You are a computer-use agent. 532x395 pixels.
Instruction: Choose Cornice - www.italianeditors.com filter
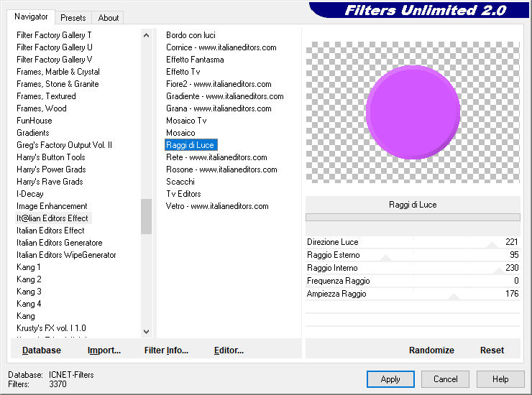pyautogui.click(x=221, y=47)
